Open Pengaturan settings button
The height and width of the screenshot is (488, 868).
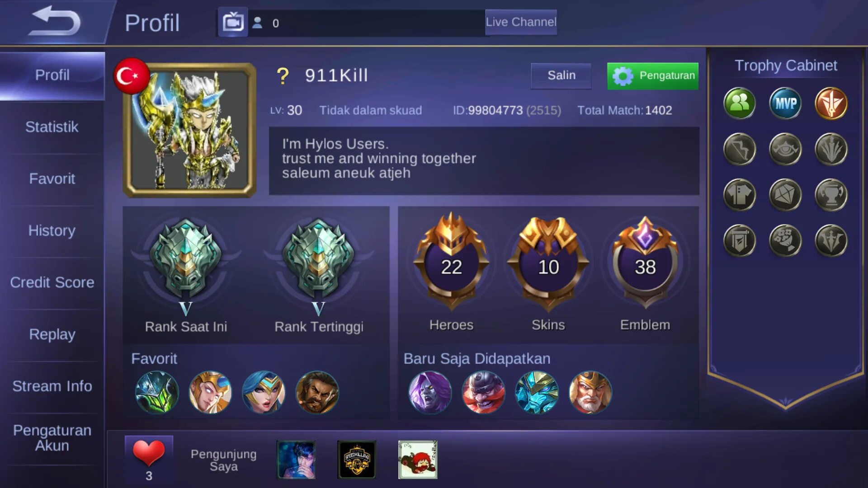point(653,76)
